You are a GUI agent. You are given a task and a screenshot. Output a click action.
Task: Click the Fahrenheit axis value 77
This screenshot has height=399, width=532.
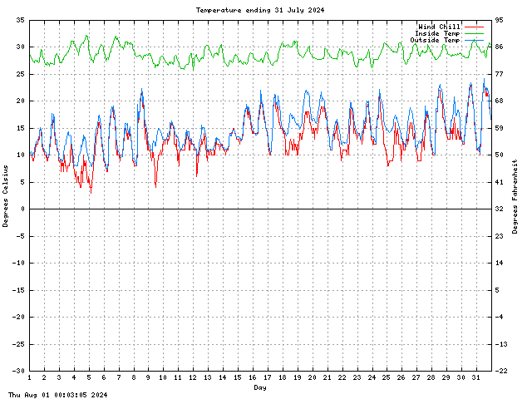tap(499, 74)
